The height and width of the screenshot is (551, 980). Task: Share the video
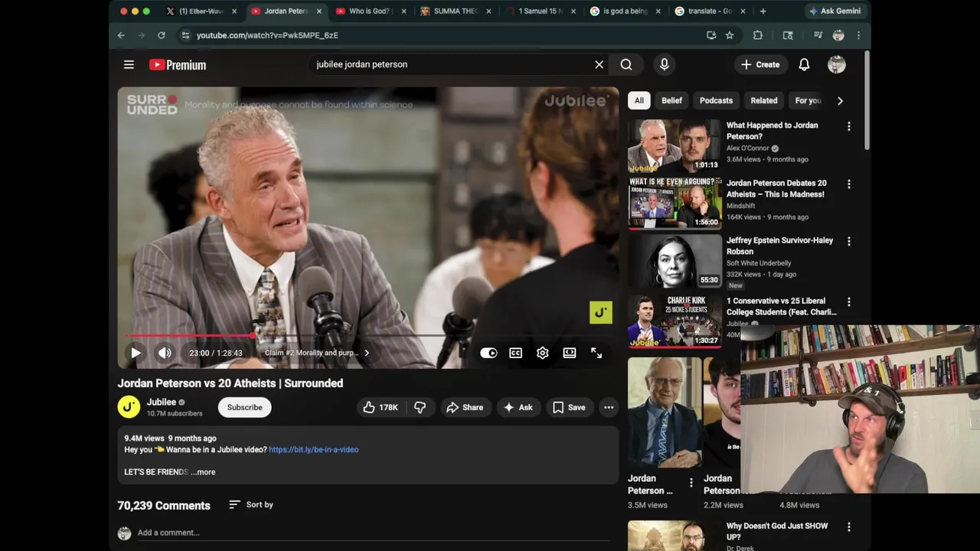click(x=465, y=407)
